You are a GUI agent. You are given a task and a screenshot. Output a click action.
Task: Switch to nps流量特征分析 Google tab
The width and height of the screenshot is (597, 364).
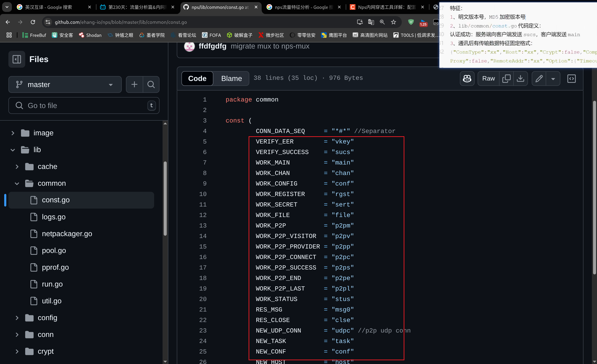pyautogui.click(x=303, y=7)
